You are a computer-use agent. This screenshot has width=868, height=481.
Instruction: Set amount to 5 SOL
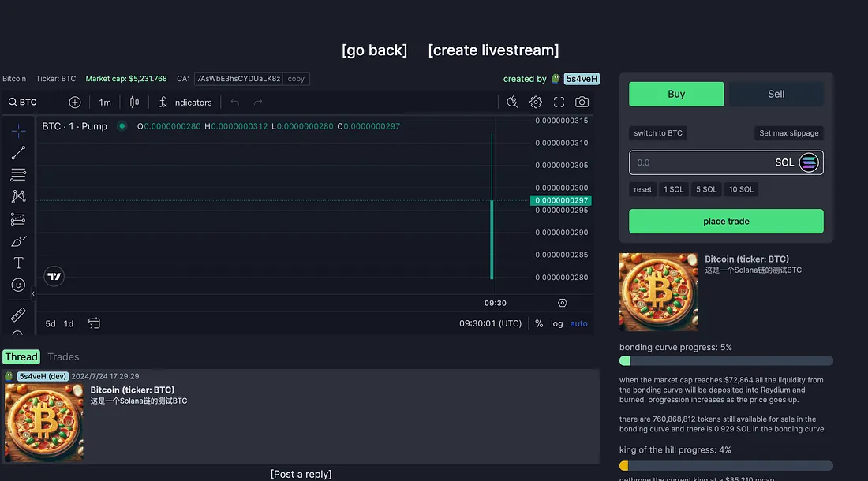706,189
